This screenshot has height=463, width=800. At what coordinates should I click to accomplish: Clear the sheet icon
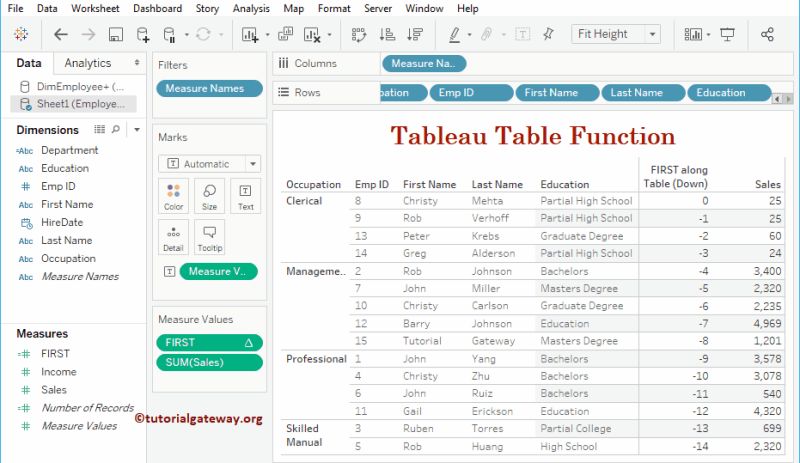[312, 34]
